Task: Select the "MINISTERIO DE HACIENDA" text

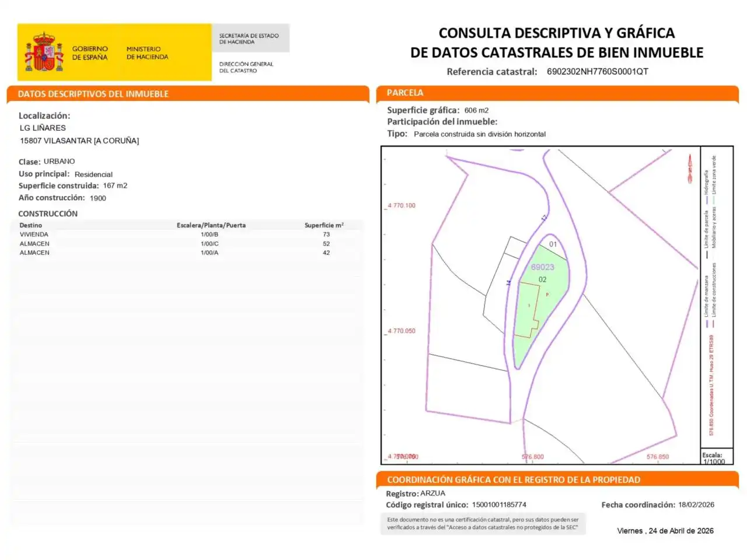Action: (x=147, y=53)
